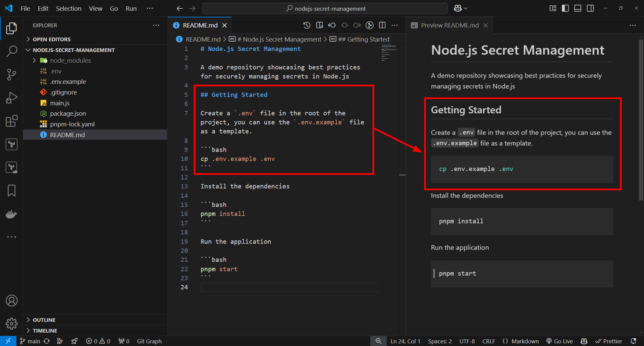Open Run and Debug view
The height and width of the screenshot is (346, 644).
[x=12, y=98]
